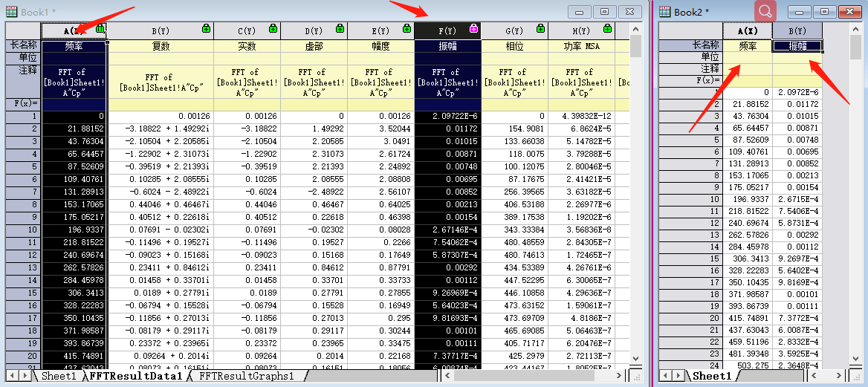Select the FFTResultData1 sheet tab

pos(135,376)
